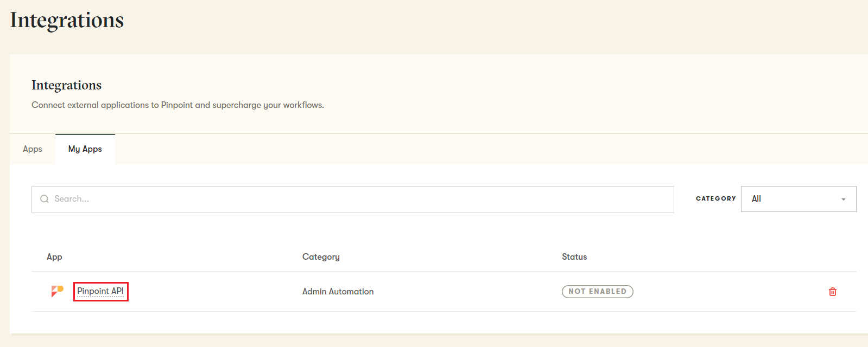Click the Pinpoint logo icon in app row

click(x=57, y=291)
